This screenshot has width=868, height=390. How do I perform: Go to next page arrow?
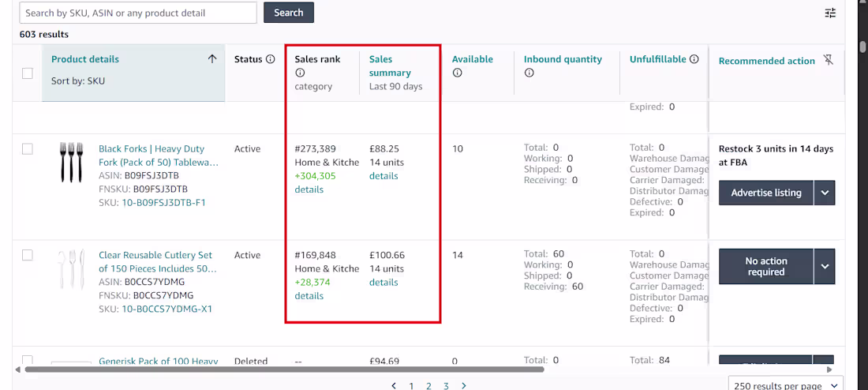pyautogui.click(x=464, y=385)
